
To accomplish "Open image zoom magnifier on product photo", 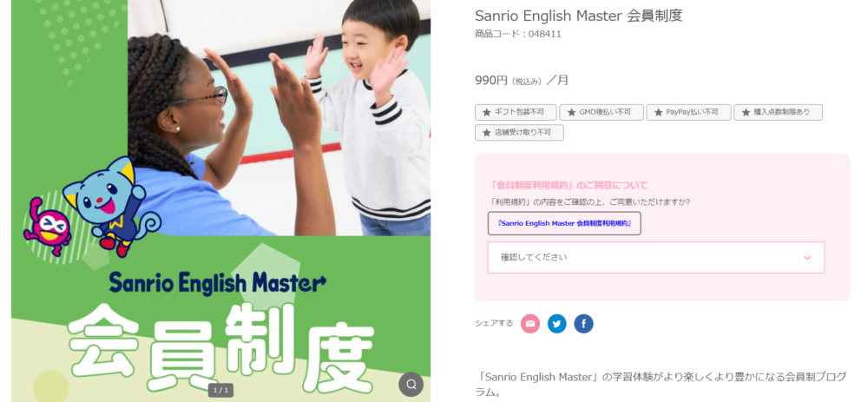I will pos(411,385).
